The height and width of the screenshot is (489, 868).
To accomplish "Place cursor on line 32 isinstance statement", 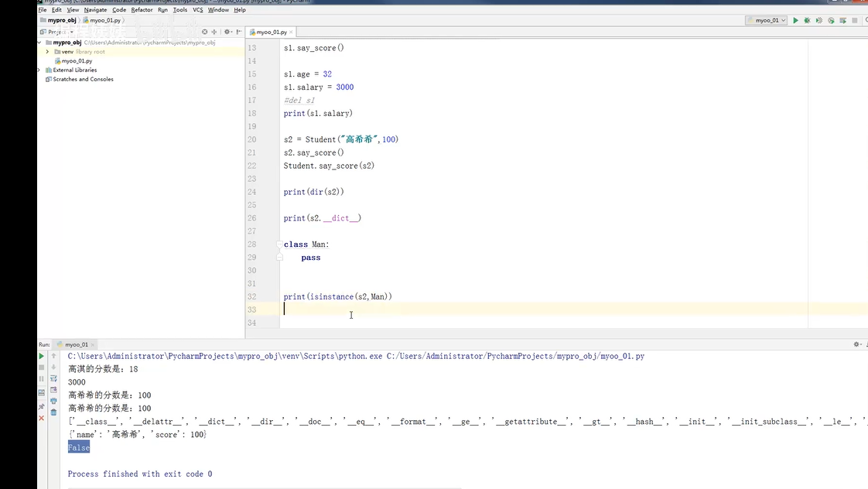I will point(337,297).
